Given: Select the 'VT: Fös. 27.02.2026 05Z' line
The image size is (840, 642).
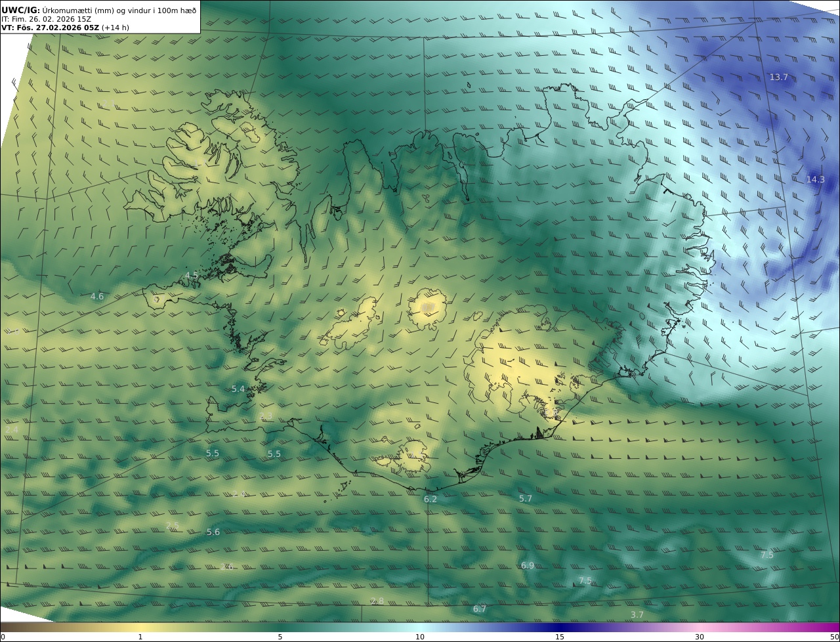Looking at the screenshot, I should click(x=51, y=28).
